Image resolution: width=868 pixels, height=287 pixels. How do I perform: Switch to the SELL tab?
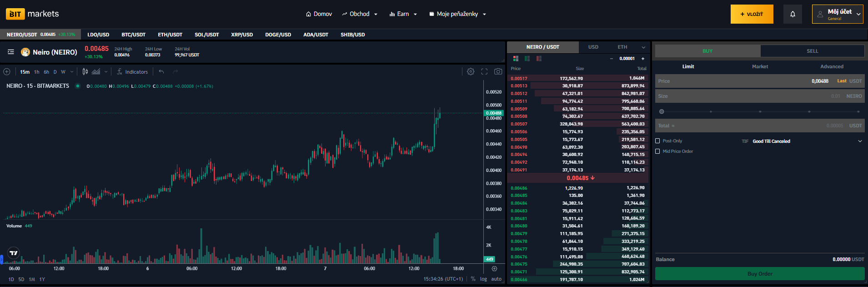click(x=812, y=51)
